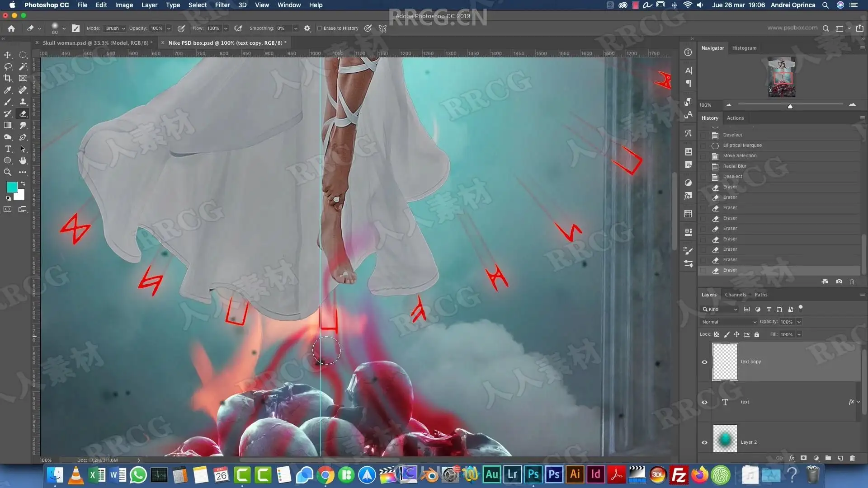Screen dimensions: 868x488
Task: Select the Gradient tool
Action: tap(8, 125)
